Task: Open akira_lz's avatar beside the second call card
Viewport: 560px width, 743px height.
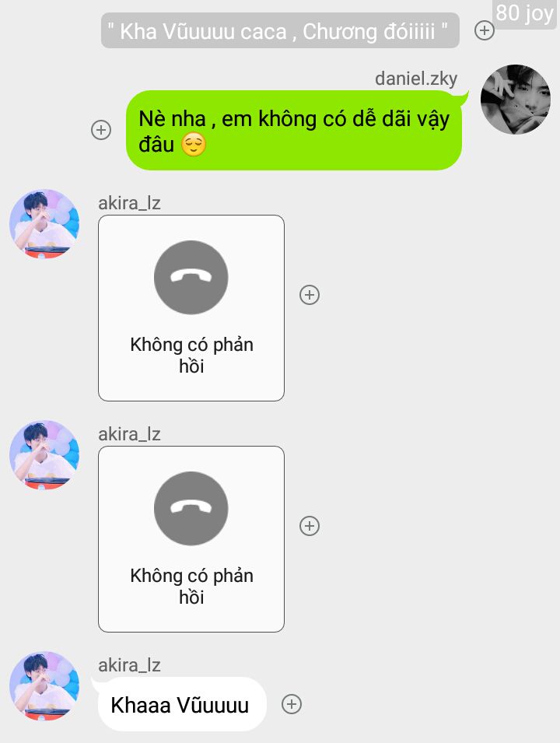Action: [44, 455]
